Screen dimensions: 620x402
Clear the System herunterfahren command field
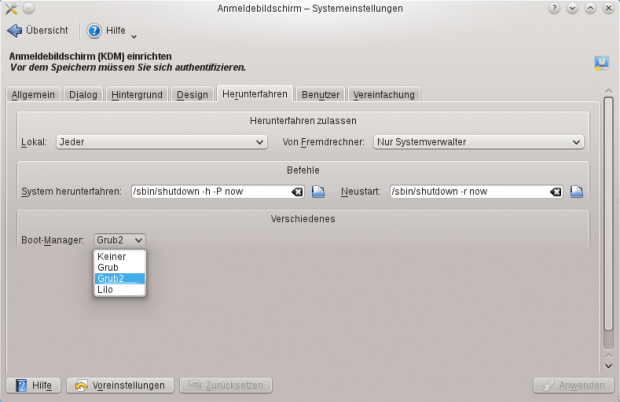coord(297,192)
